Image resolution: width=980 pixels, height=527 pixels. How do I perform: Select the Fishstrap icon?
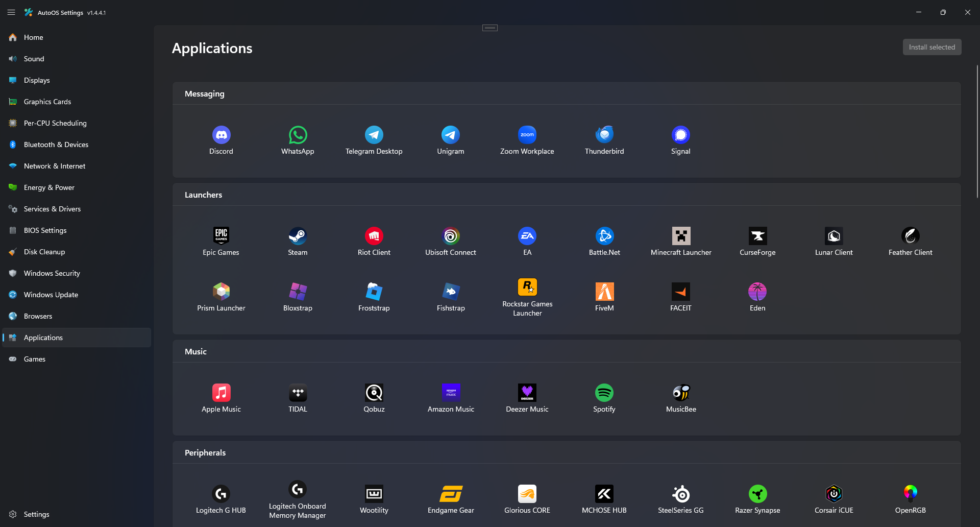[x=451, y=292]
